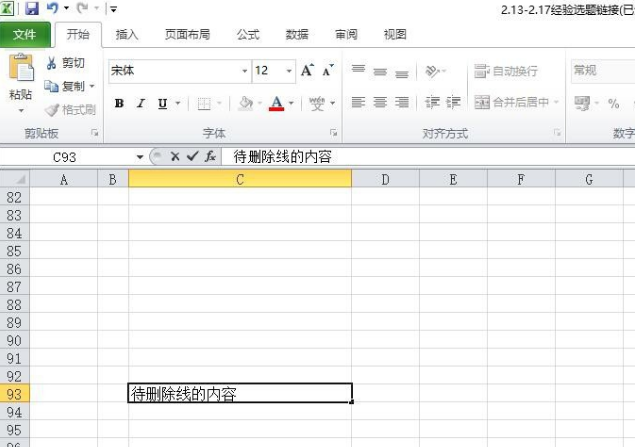Increase indent

pos(454,102)
